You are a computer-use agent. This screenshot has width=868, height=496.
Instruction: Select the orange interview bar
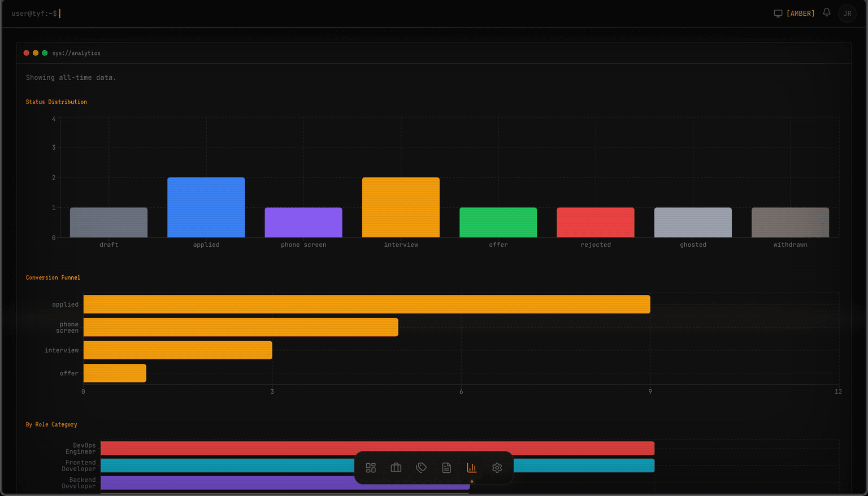[x=401, y=206]
